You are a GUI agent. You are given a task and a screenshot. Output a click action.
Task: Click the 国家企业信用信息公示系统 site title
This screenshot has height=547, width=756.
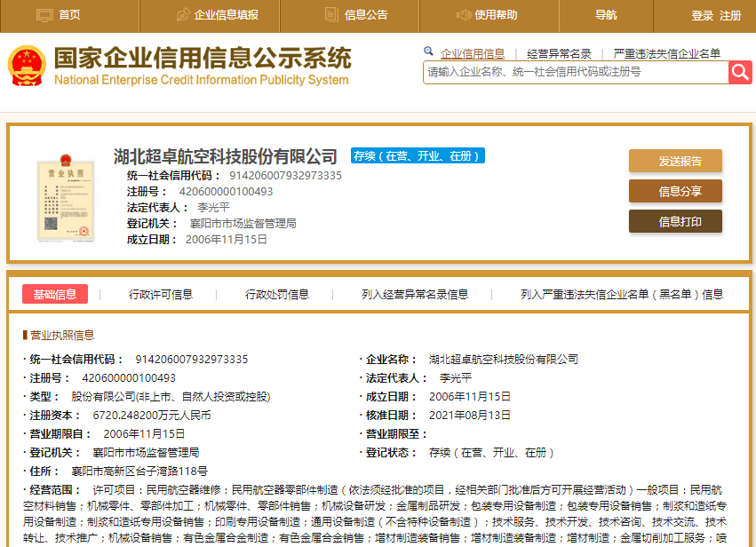tap(203, 59)
